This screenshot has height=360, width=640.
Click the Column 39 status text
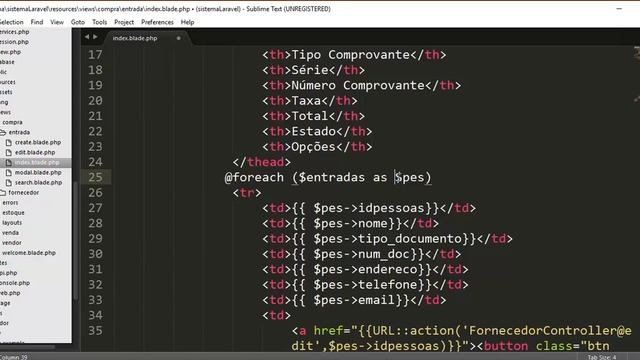tap(13, 357)
